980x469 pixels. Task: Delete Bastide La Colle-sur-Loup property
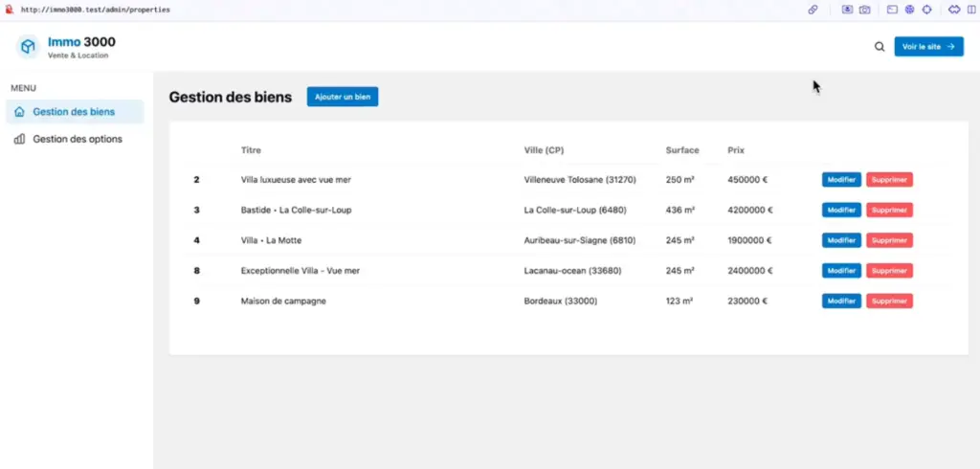pos(889,211)
